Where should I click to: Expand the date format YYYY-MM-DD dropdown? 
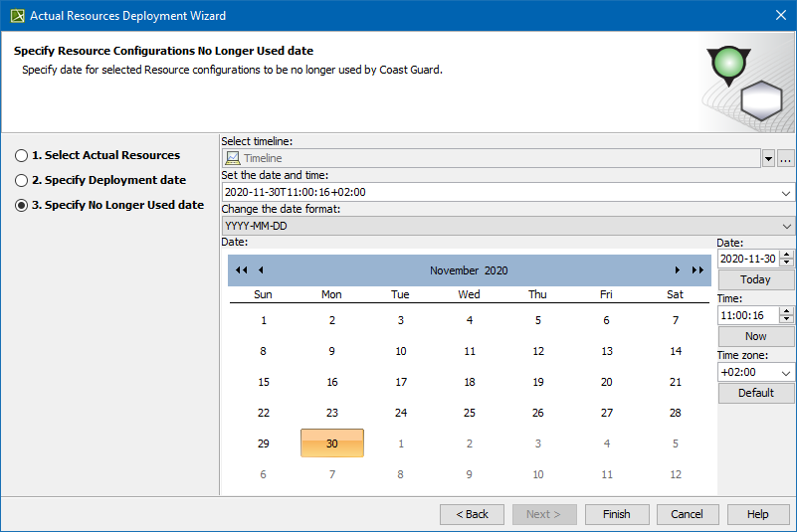point(787,227)
